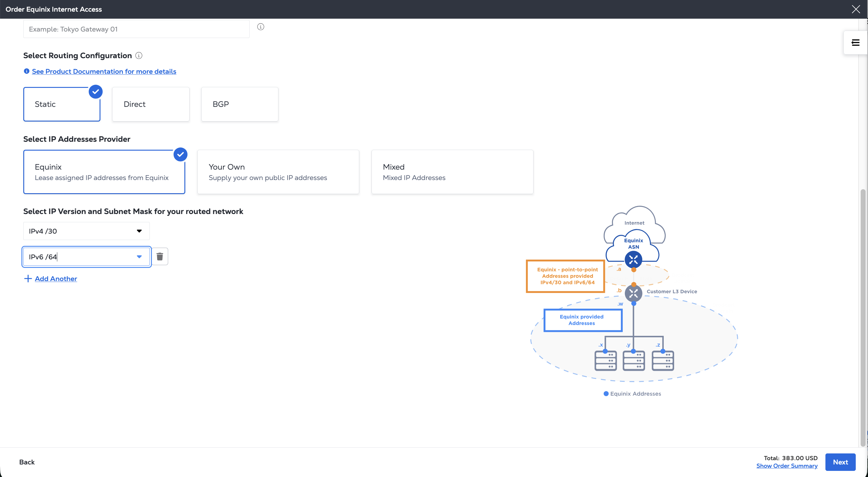Select Static routing configuration card
The height and width of the screenshot is (477, 868).
point(62,104)
